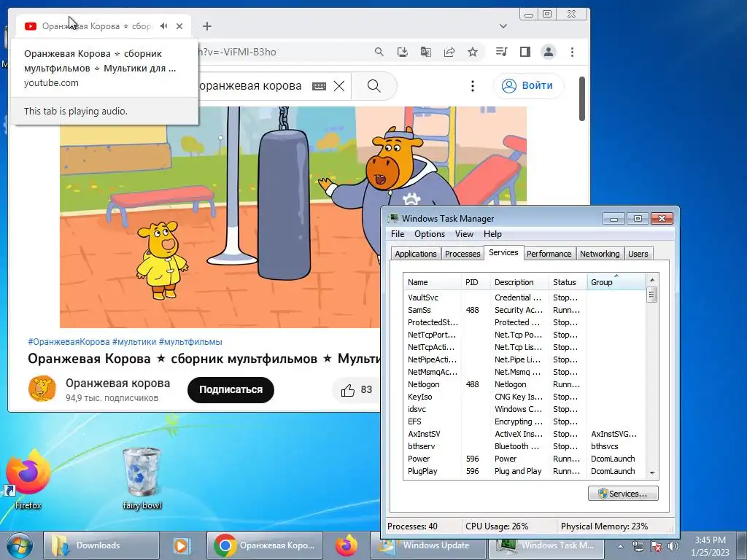This screenshot has height=560, width=747.
Task: Open the Help menu in Task Manager
Action: coord(492,234)
